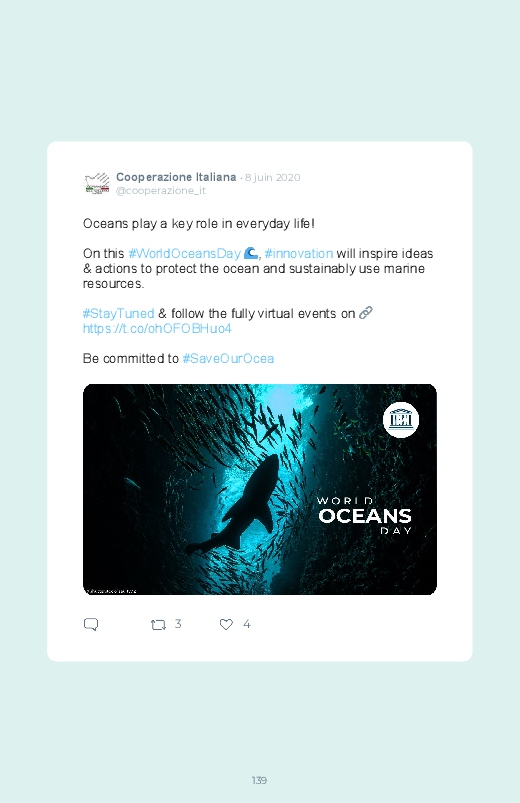
Task: Click the heart like icon
Action: pyautogui.click(x=226, y=624)
